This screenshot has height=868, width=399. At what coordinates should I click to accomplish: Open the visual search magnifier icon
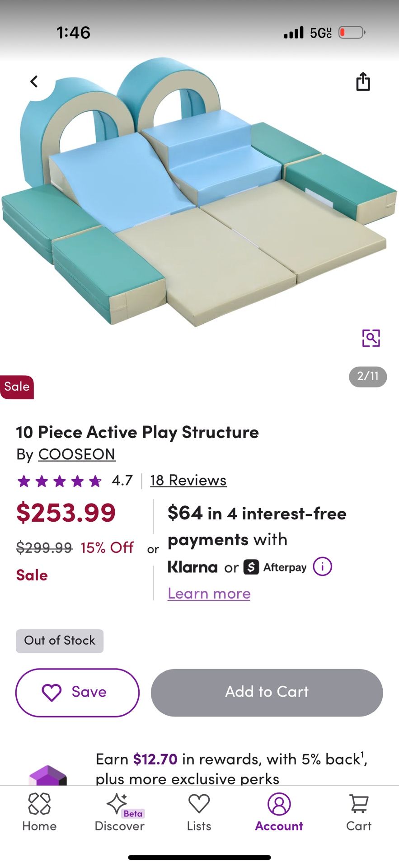(371, 338)
